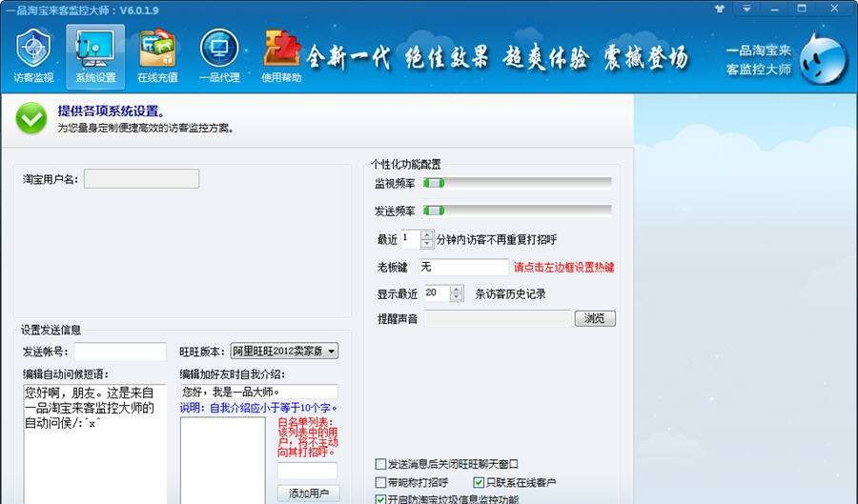Click the 发送帐号 input field
The width and height of the screenshot is (858, 504).
(120, 352)
